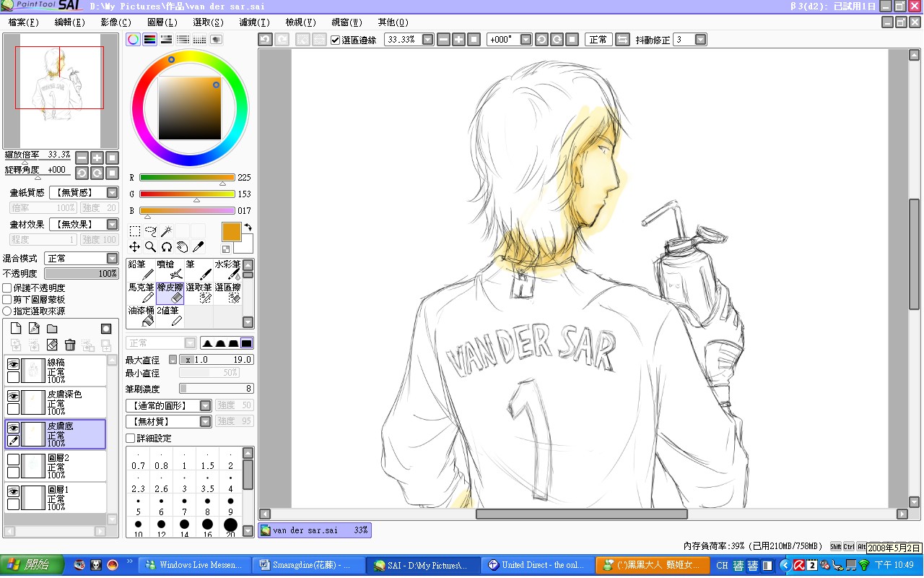Pick the 馬克筆 marker tool
Image resolution: width=924 pixels, height=578 pixels.
(x=141, y=293)
